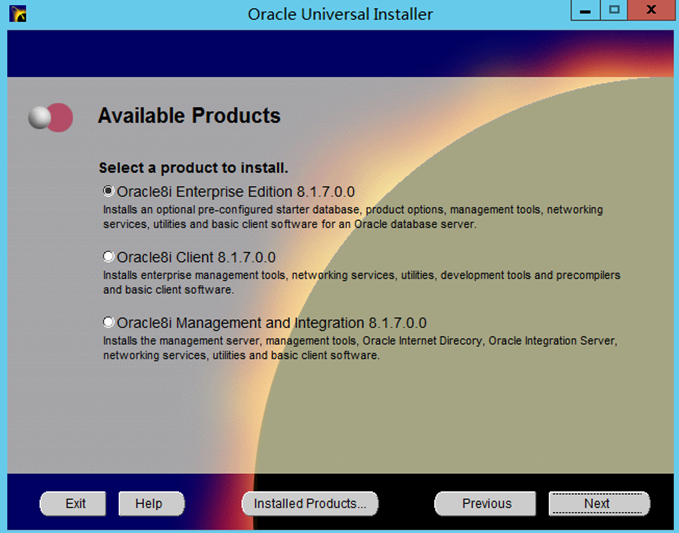Close the Oracle Universal Installer window
This screenshot has height=533, width=679.
(x=651, y=10)
